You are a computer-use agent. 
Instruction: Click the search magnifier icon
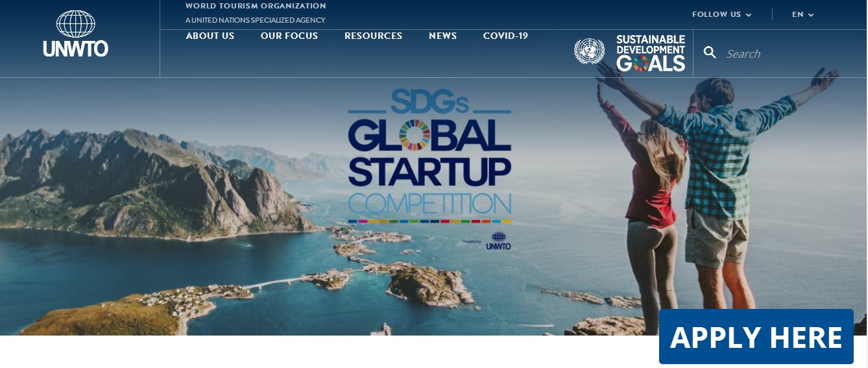coord(710,53)
